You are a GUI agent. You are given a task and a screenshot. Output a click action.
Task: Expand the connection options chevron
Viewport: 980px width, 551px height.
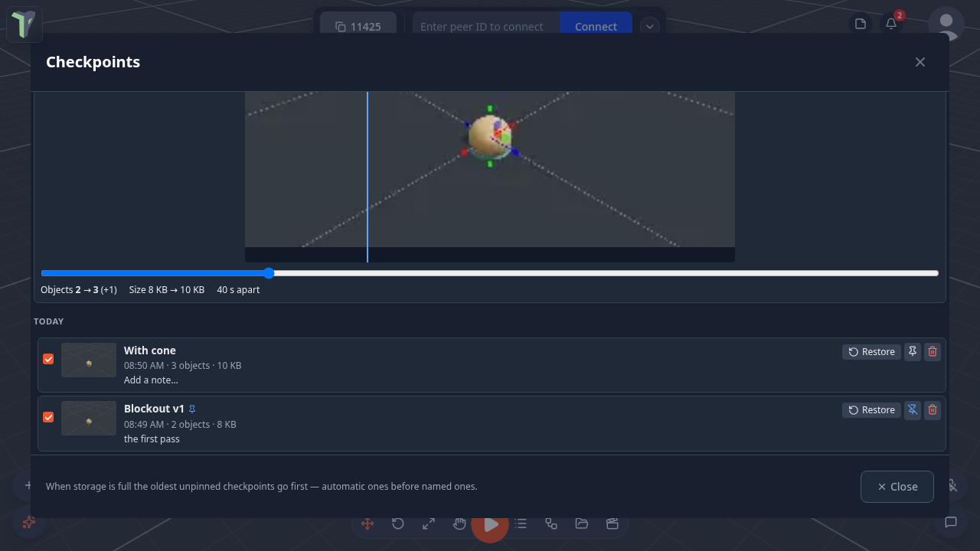(649, 27)
